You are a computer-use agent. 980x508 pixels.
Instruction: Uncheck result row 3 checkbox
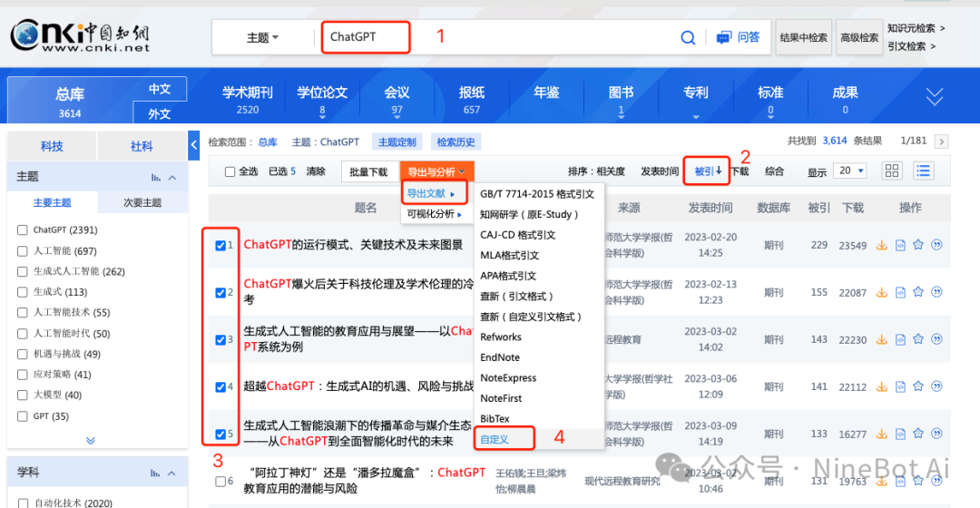click(x=220, y=340)
